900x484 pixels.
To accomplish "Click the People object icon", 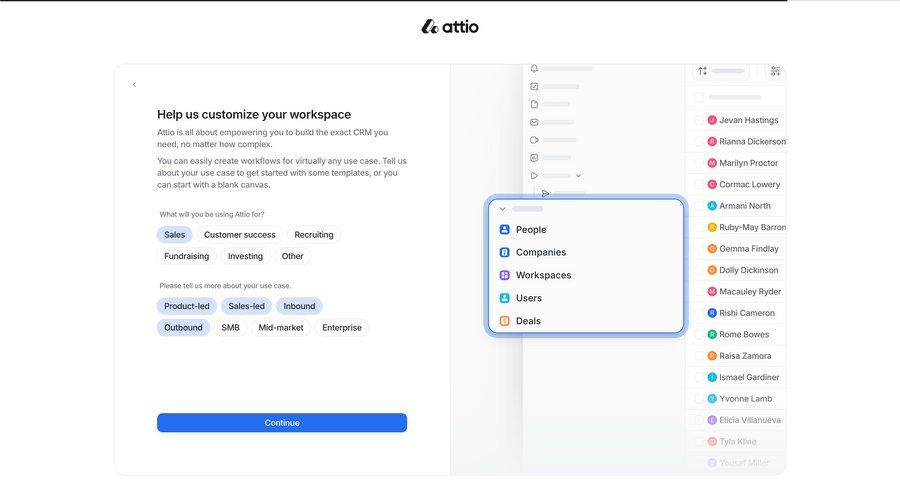I will (504, 230).
